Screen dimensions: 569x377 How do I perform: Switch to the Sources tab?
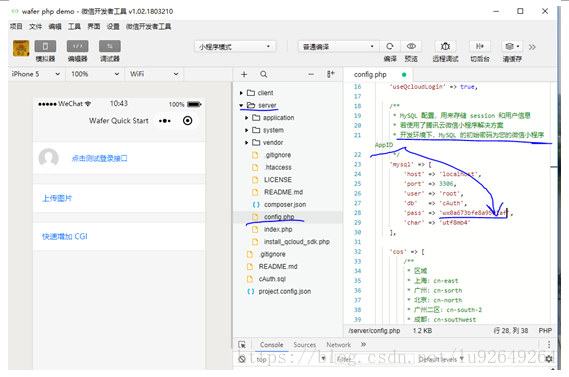(304, 345)
